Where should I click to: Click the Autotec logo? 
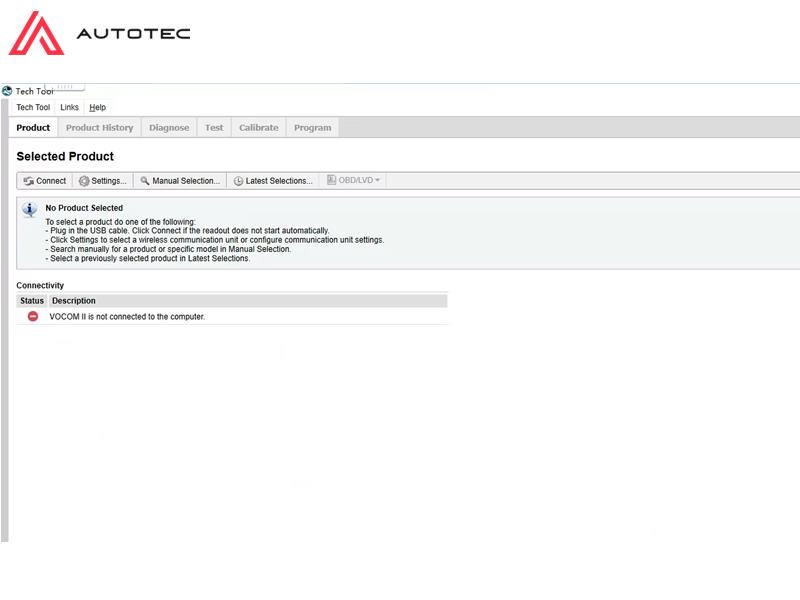point(99,33)
